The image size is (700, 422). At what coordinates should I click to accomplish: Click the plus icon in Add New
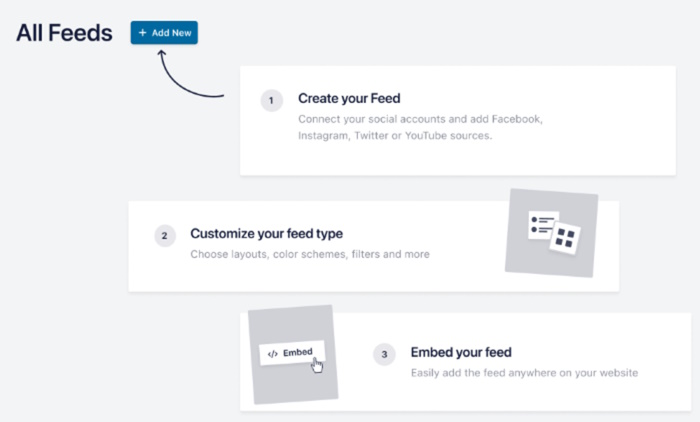coord(143,33)
